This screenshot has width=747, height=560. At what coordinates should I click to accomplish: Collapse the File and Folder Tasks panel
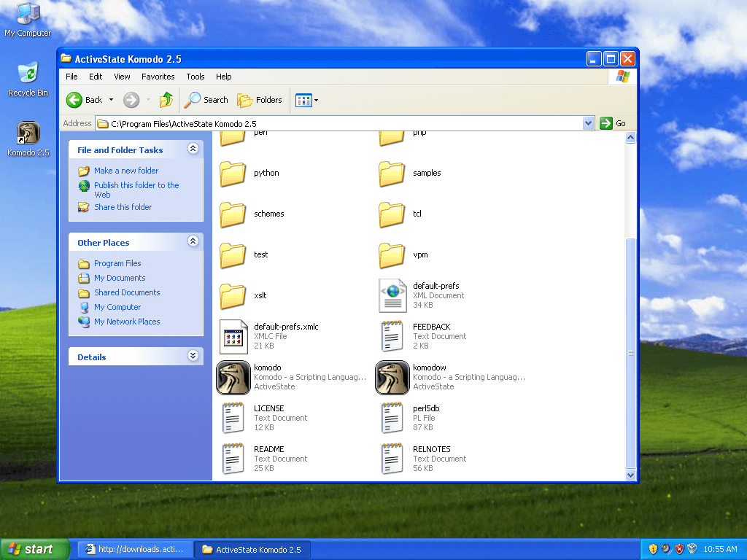(x=193, y=149)
